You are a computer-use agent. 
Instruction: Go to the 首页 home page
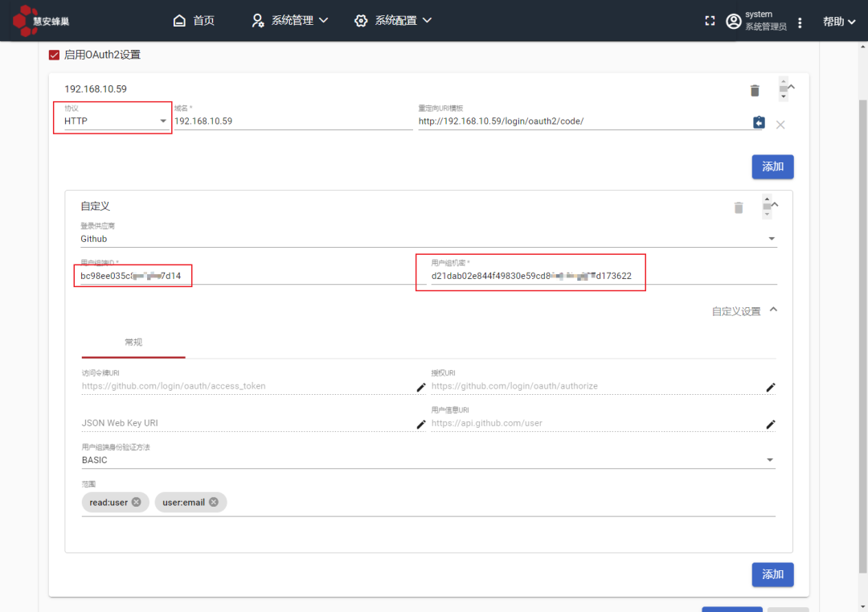(194, 21)
